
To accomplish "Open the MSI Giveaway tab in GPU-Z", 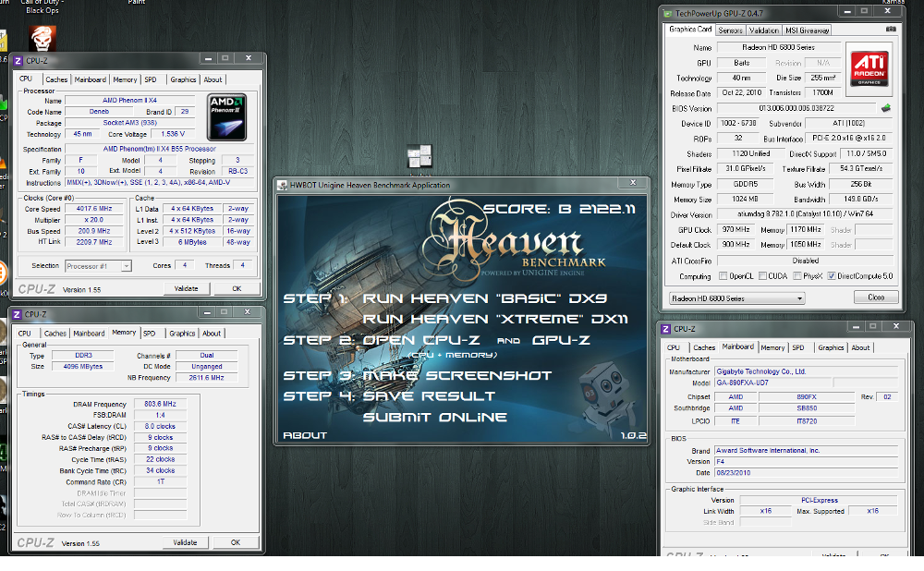I will pyautogui.click(x=807, y=30).
